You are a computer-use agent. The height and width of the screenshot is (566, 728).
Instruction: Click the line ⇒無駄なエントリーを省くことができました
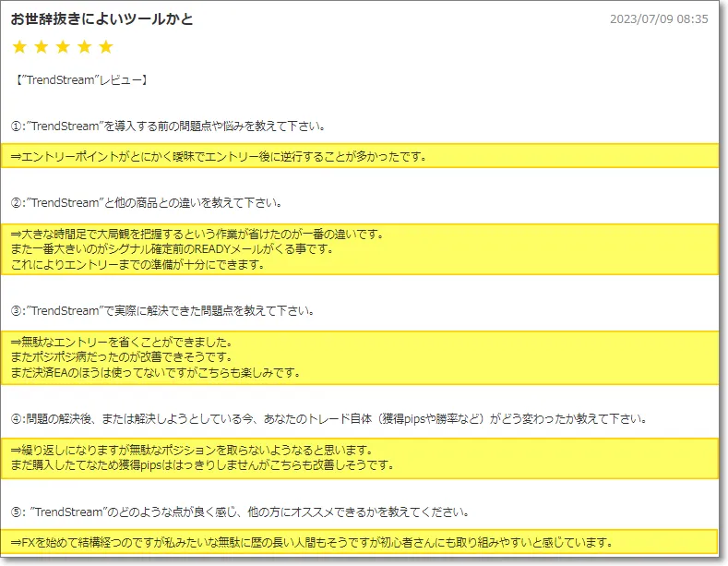click(x=122, y=342)
